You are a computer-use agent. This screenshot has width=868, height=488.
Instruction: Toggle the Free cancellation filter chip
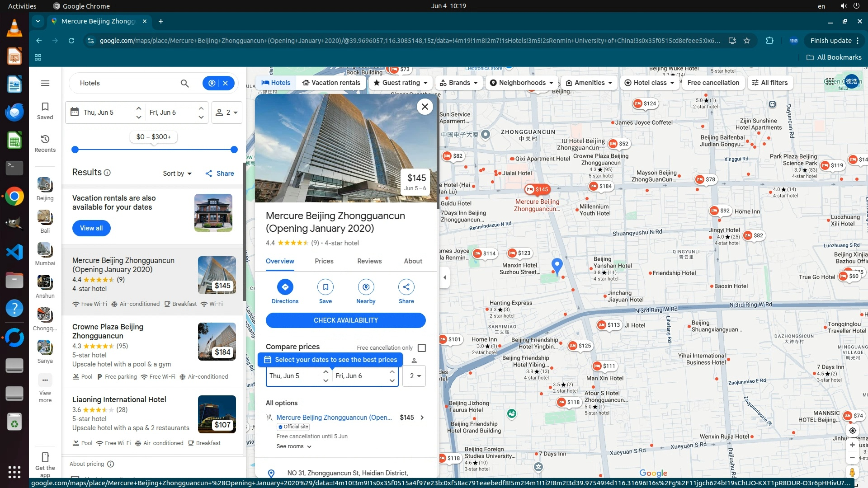point(713,83)
